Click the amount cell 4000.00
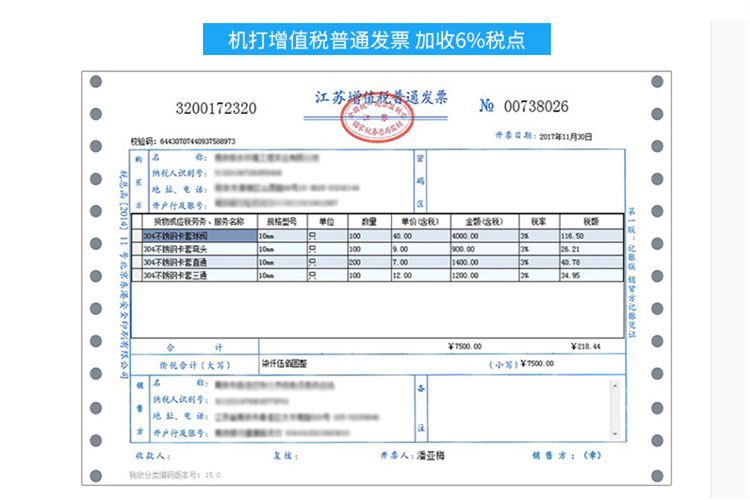This screenshot has width=750, height=500. coord(485,235)
